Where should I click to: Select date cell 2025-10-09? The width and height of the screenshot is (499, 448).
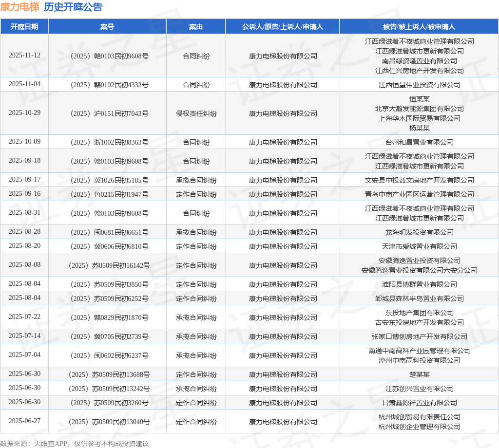[24, 142]
